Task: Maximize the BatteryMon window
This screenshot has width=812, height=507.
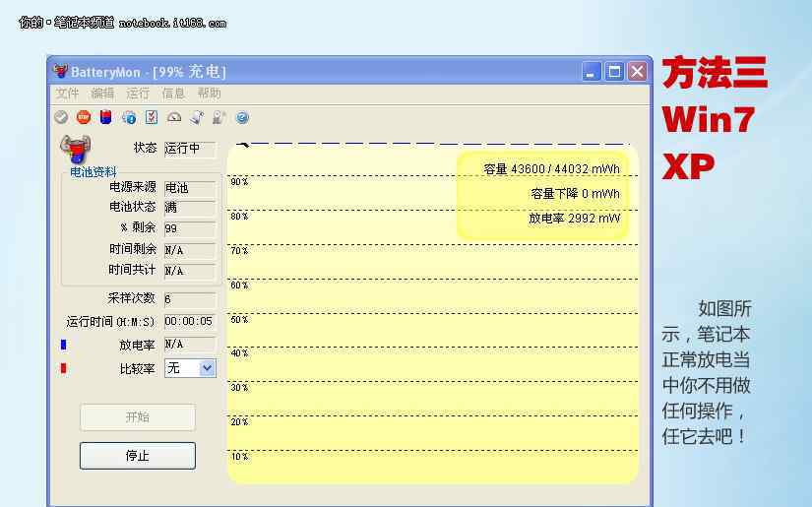Action: (614, 72)
